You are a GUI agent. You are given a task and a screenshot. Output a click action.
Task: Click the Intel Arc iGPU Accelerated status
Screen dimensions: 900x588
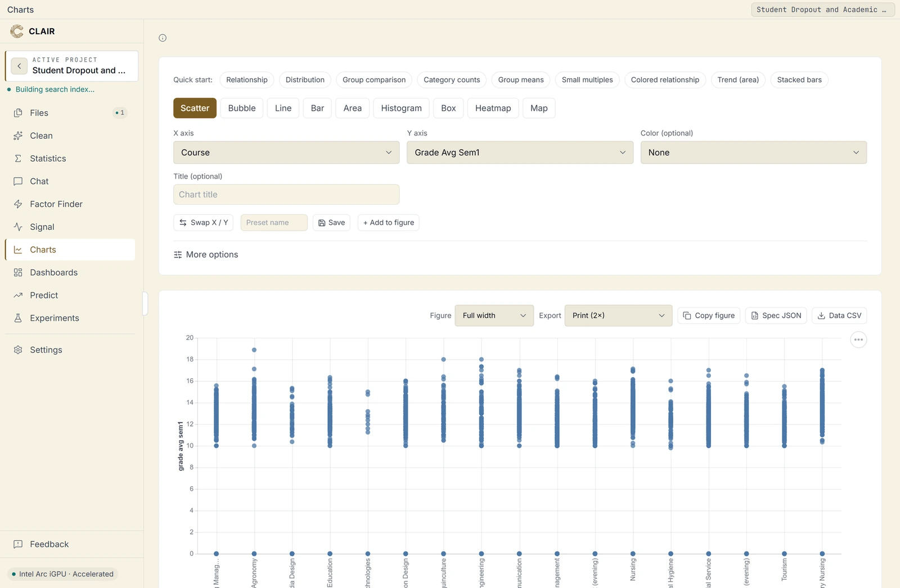(x=62, y=574)
